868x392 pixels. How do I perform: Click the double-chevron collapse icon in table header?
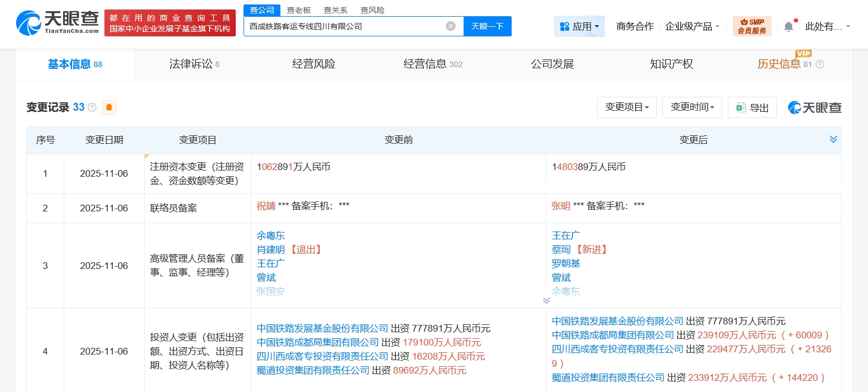click(x=834, y=139)
